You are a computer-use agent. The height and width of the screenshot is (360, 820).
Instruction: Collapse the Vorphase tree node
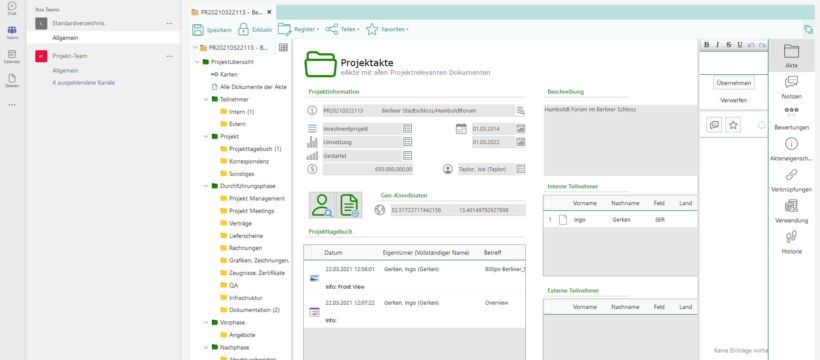click(206, 322)
